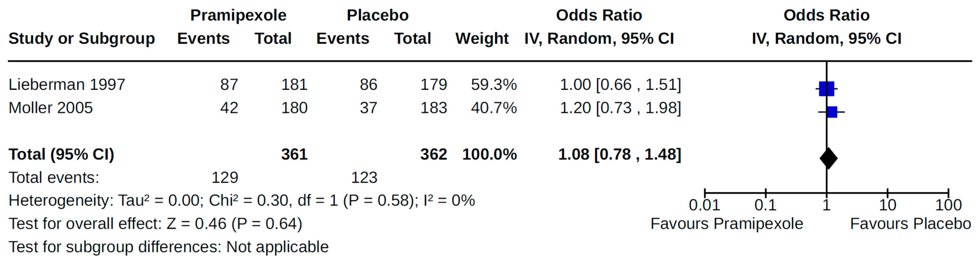
Task: Click the 0.01 axis tick label
Action: (704, 205)
